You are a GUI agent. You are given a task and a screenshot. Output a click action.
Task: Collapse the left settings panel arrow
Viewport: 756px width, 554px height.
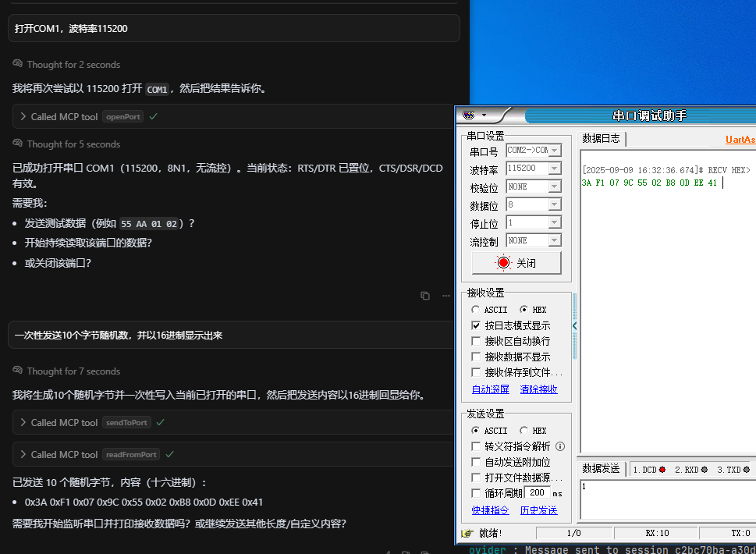575,326
